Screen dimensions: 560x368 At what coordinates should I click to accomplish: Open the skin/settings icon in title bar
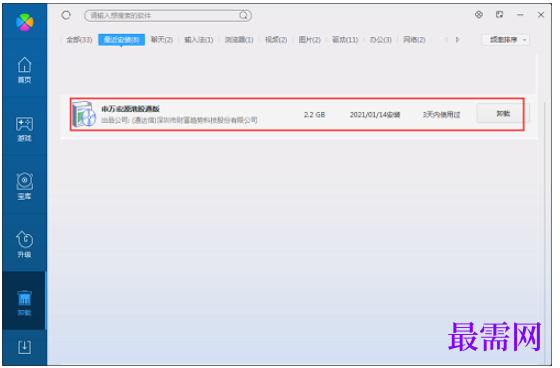(479, 15)
